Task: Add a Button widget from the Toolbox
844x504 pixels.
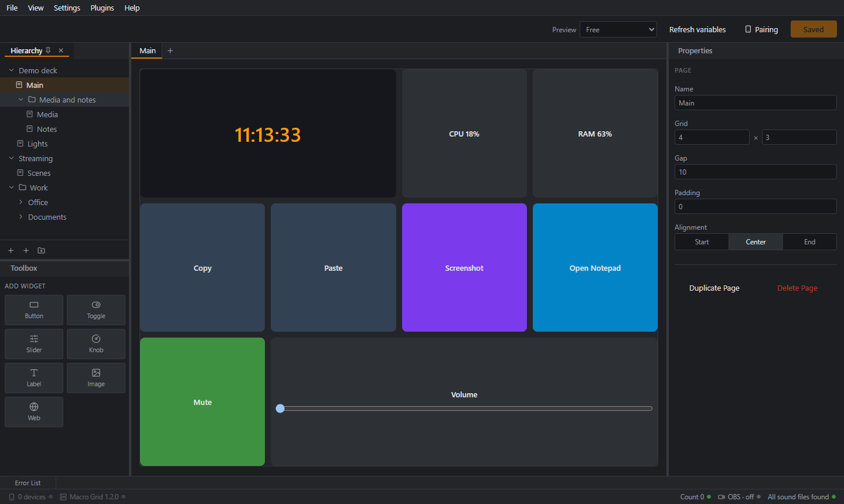Action: 34,310
